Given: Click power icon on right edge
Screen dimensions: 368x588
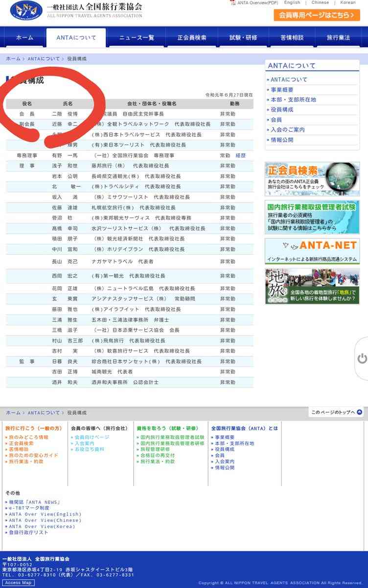Looking at the screenshot, I should [362, 359].
